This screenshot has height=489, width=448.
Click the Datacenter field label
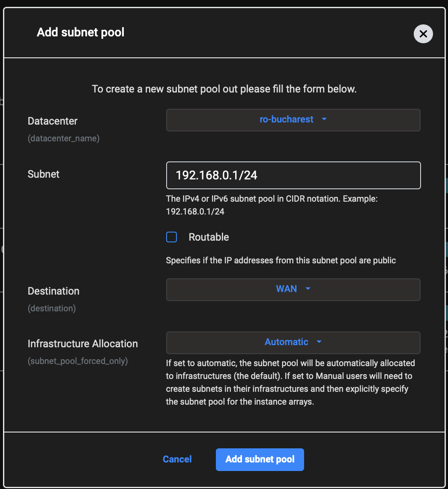[x=52, y=121]
